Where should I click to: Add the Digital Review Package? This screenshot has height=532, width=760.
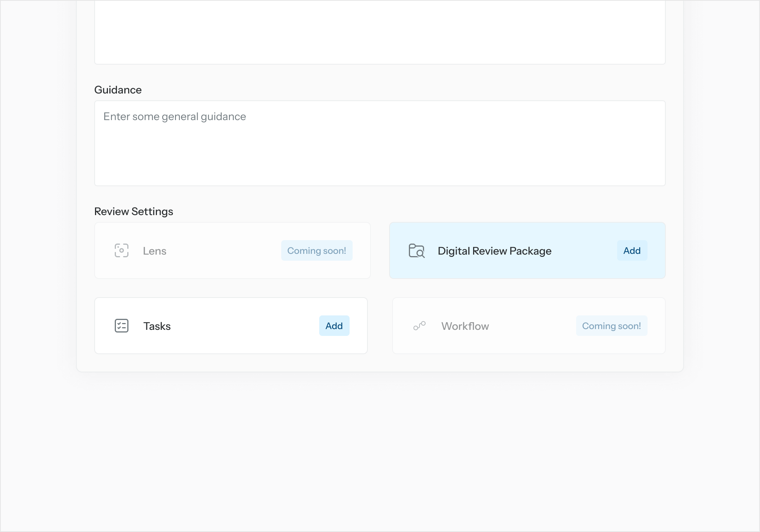click(x=632, y=250)
